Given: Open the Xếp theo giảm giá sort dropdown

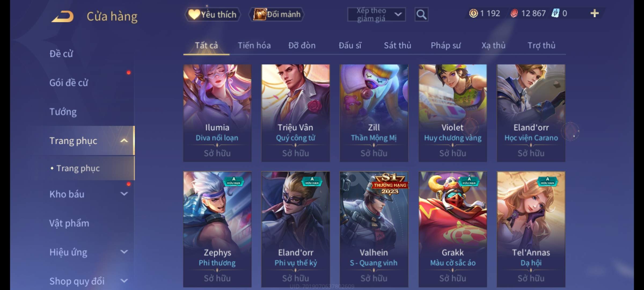Looking at the screenshot, I should click(376, 15).
